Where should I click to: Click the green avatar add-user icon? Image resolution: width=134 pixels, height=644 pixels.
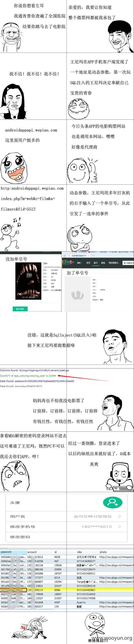point(113,502)
